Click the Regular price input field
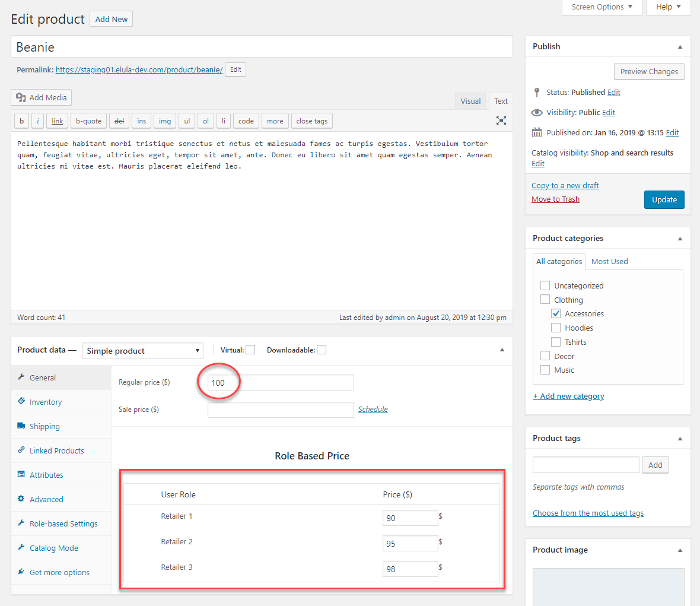The height and width of the screenshot is (606, 700). click(x=281, y=383)
